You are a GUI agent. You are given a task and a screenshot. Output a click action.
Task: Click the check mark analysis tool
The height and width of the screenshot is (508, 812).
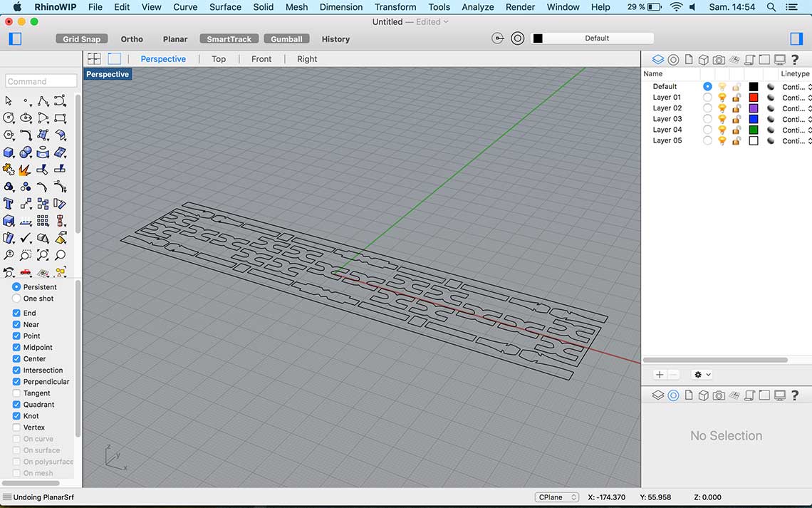pyautogui.click(x=26, y=238)
